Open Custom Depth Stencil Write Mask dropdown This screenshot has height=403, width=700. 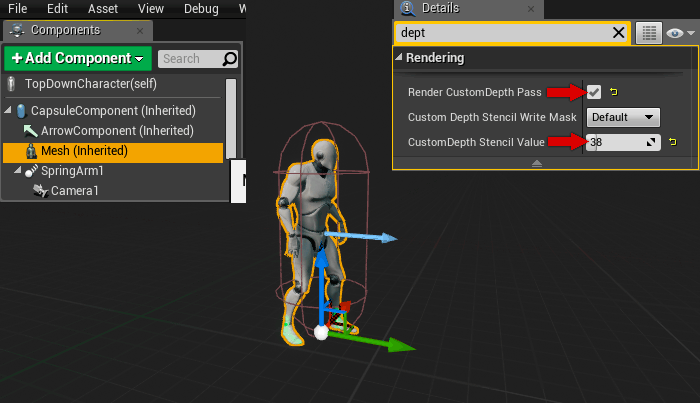pos(623,117)
